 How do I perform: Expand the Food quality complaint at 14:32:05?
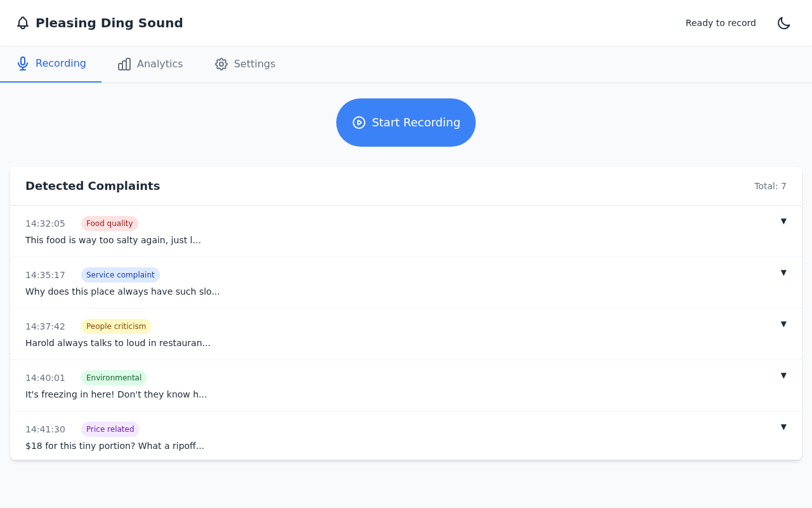point(784,221)
